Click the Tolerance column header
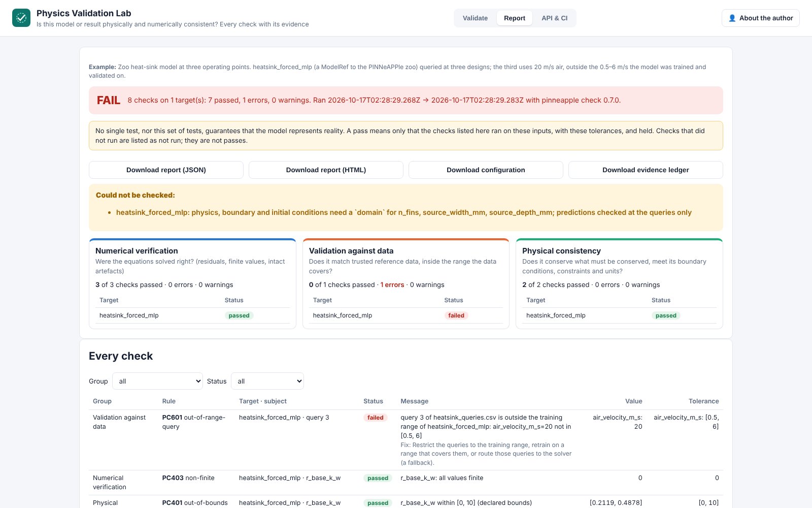 [703, 401]
